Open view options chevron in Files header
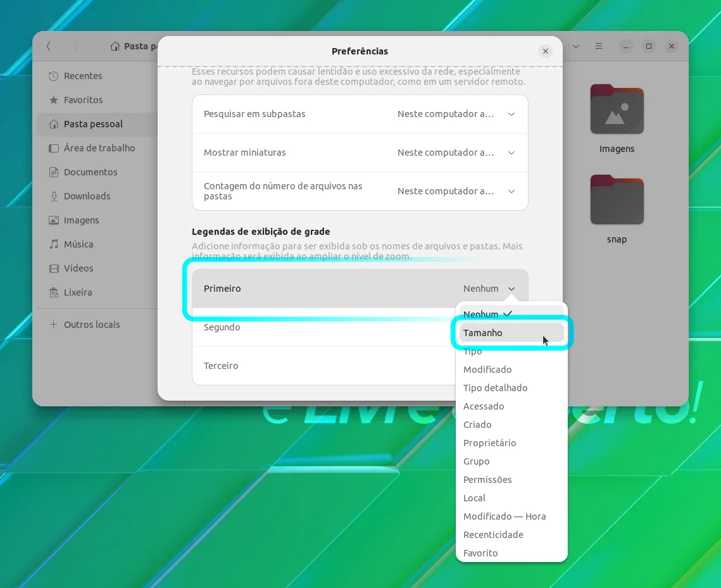Screen dimensions: 721x588 point(575,46)
